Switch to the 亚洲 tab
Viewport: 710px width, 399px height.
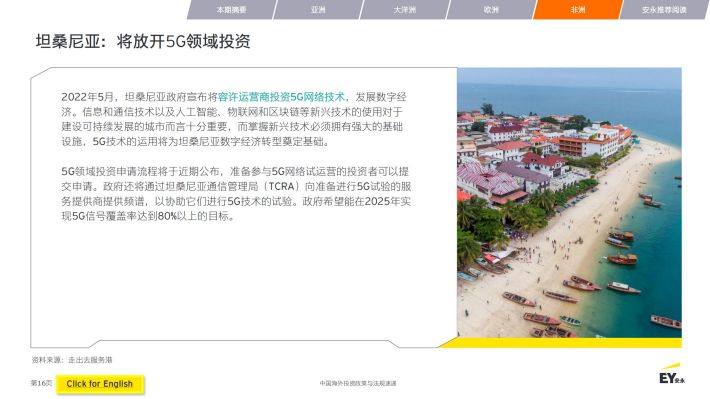pyautogui.click(x=318, y=10)
